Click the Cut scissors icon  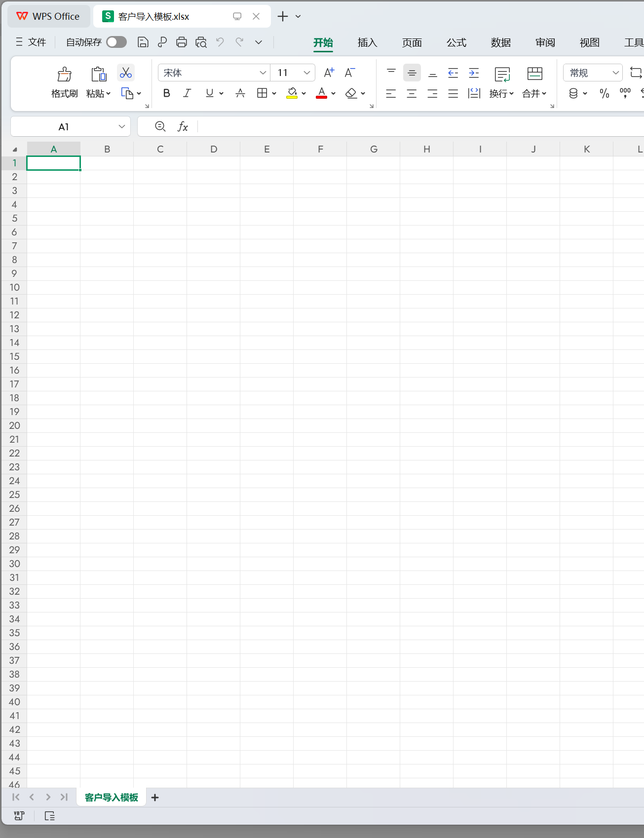coord(126,73)
